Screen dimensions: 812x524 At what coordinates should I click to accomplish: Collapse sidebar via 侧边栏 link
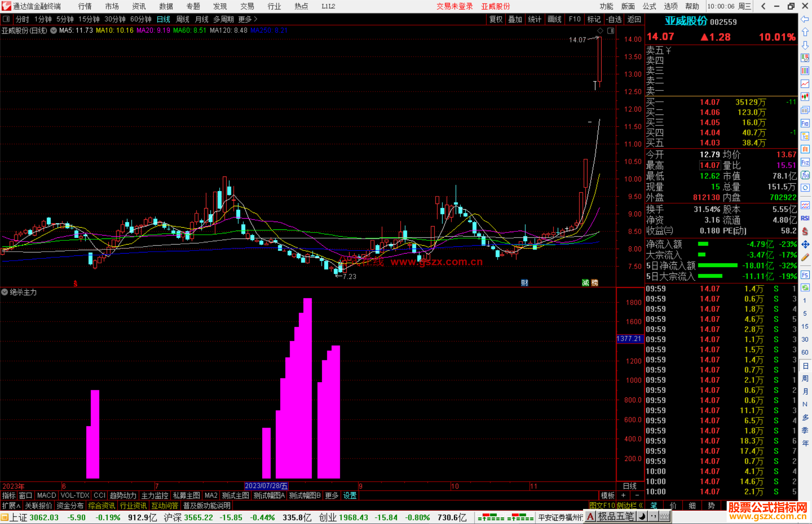pyautogui.click(x=629, y=506)
